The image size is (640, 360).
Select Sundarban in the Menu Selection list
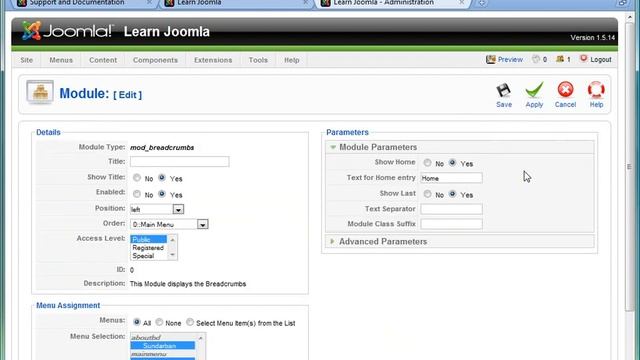pyautogui.click(x=162, y=346)
